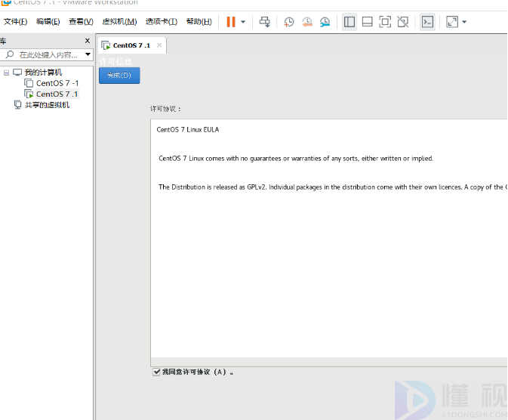The width and height of the screenshot is (508, 420).
Task: Open the stretch view dropdown arrow
Action: point(464,22)
